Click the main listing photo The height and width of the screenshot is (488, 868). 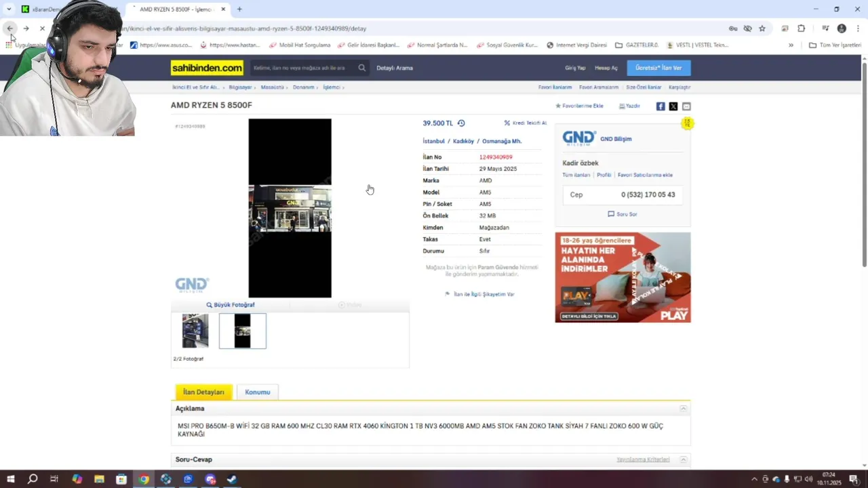coord(290,208)
